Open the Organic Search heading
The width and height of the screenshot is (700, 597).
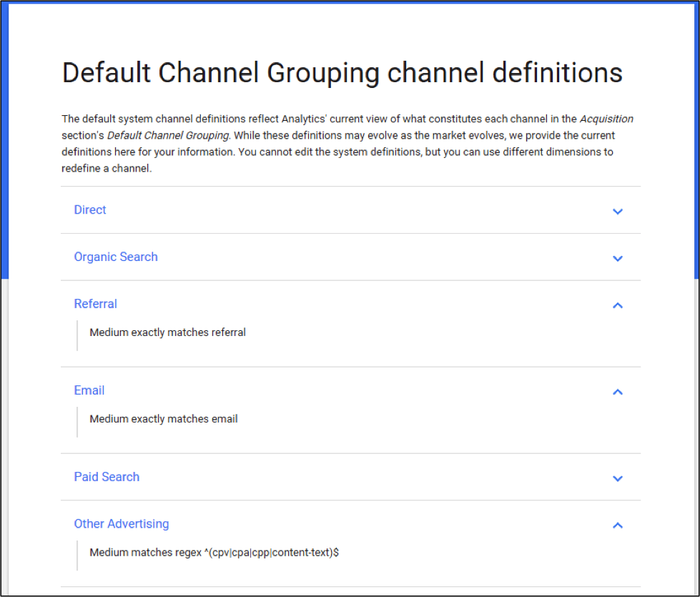click(x=116, y=257)
